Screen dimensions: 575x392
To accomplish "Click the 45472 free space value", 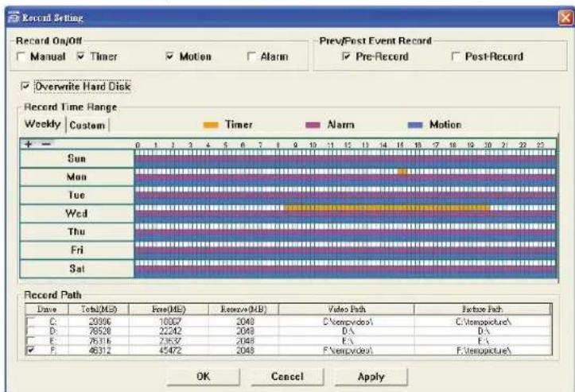I will 169,350.
